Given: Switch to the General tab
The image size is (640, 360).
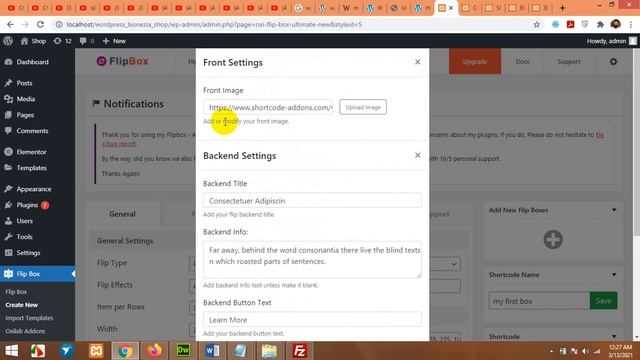Looking at the screenshot, I should click(x=122, y=214).
